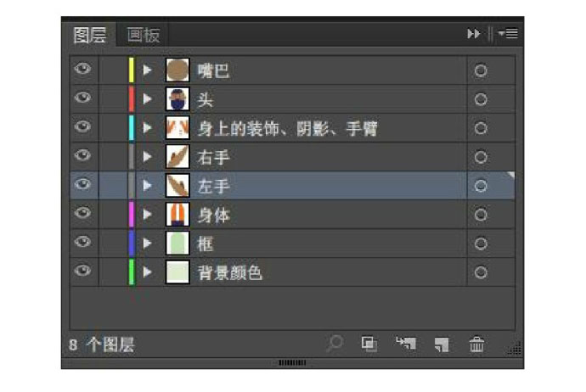Switch to the 图层 tab
Screen dimensions: 586x392
tap(90, 35)
